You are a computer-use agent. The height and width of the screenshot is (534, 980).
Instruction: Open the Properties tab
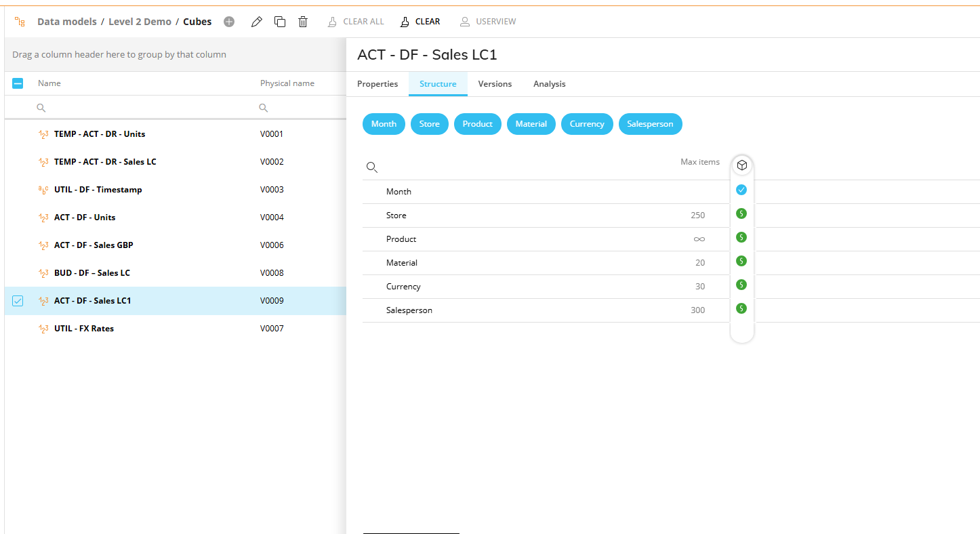point(377,84)
